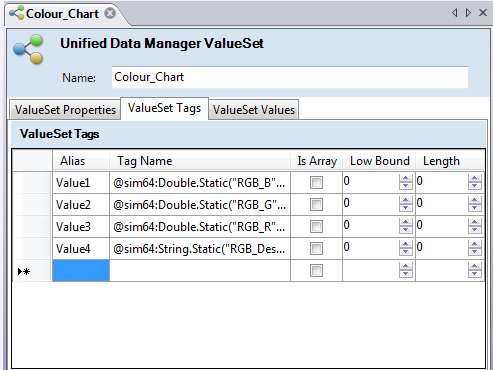The height and width of the screenshot is (370, 493).
Task: Edit the Name field Colour_Chart
Action: click(290, 77)
